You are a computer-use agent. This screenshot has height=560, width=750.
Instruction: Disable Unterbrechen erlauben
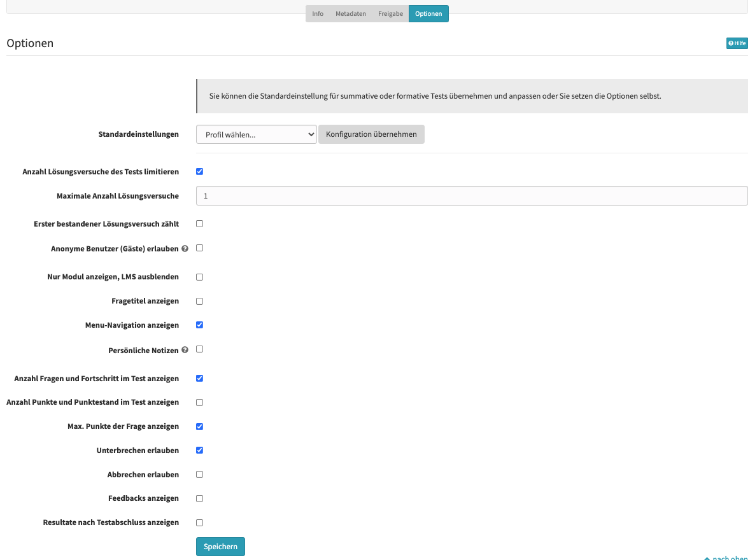tap(199, 450)
